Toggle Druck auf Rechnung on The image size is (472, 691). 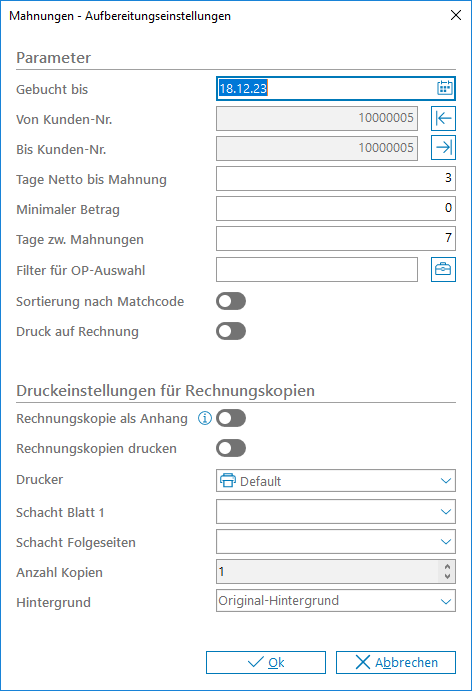click(x=231, y=331)
